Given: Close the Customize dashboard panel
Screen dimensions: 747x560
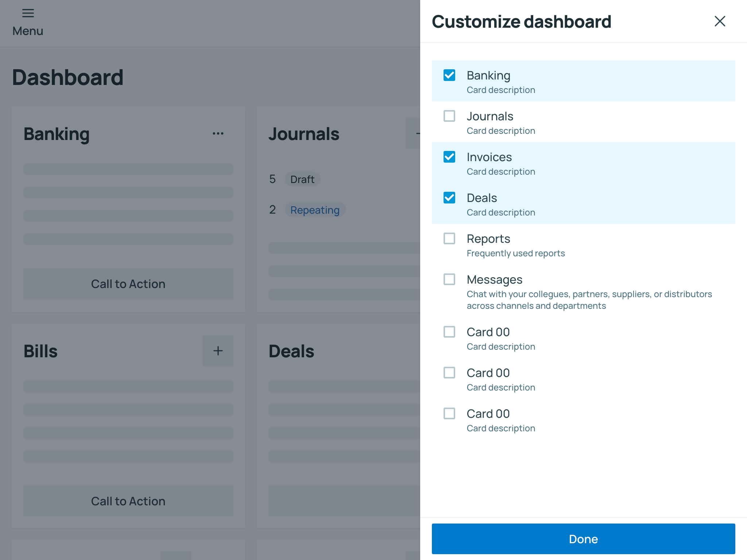Looking at the screenshot, I should pos(720,21).
